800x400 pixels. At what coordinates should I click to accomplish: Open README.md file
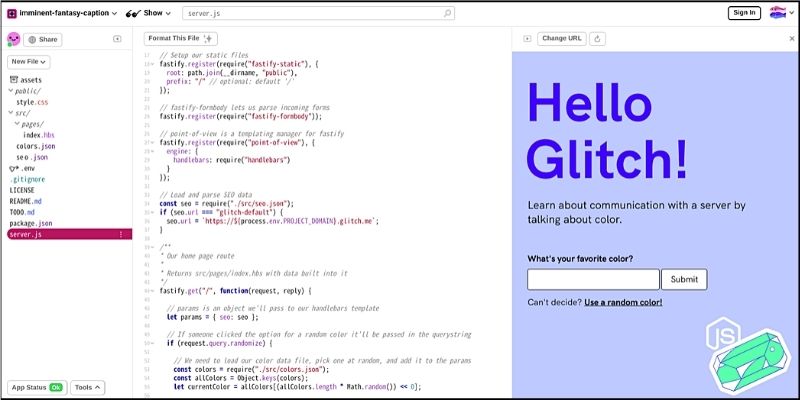[26, 202]
